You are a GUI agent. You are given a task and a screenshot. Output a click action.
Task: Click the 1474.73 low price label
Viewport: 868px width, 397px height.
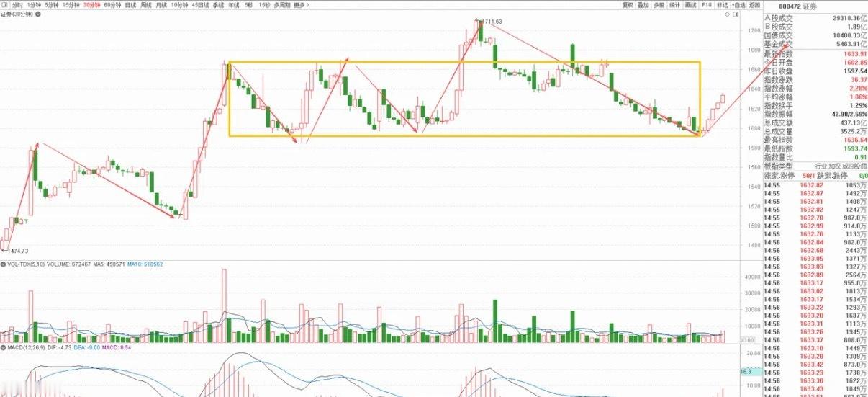17,251
